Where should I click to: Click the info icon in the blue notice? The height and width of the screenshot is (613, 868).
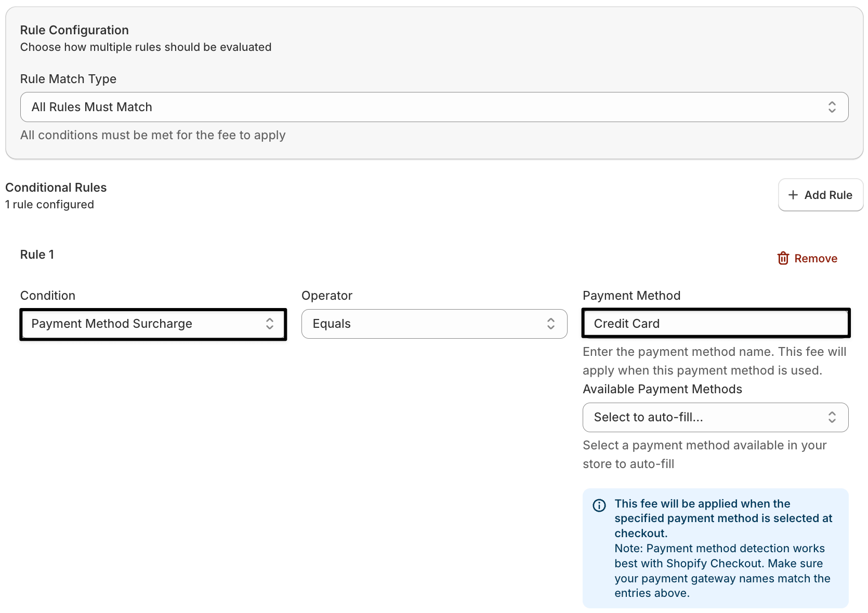[599, 505]
